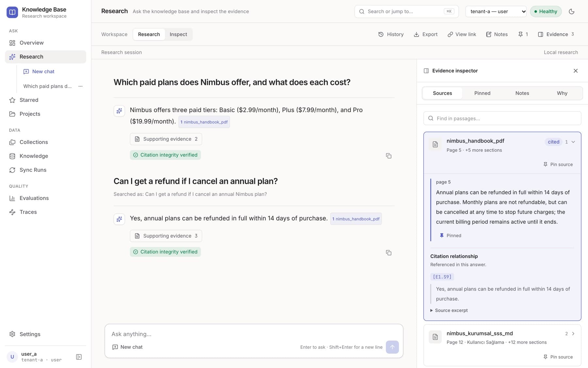Open options menu for the saved chat
Image resolution: width=588 pixels, height=368 pixels.
click(80, 86)
